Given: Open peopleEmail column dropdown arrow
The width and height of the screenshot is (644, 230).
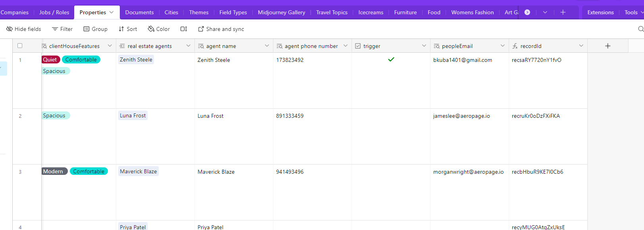Looking at the screenshot, I should coord(503,46).
